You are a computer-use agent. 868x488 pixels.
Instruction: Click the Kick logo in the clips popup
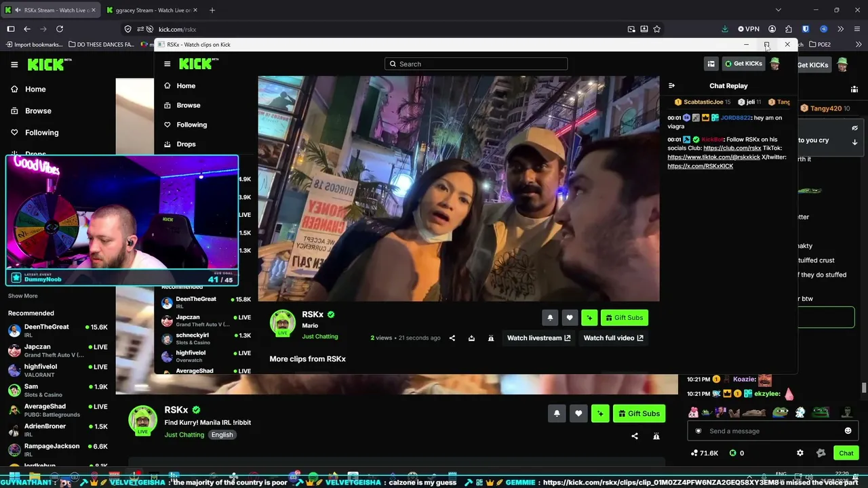click(x=199, y=64)
